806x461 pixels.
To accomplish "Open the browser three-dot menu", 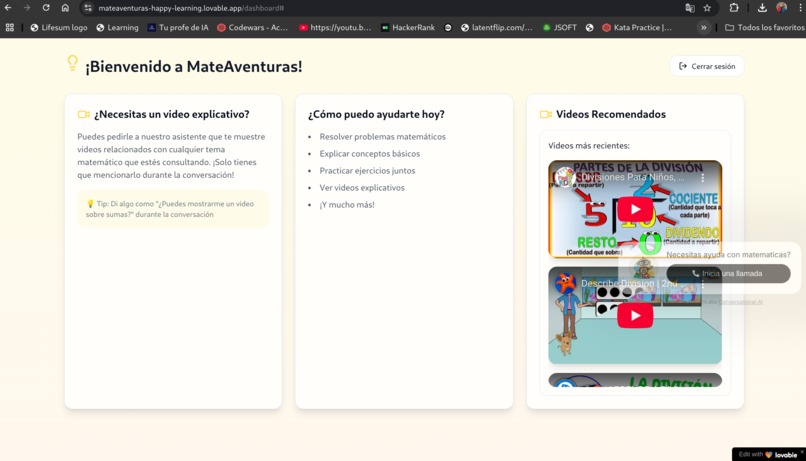I will [800, 8].
